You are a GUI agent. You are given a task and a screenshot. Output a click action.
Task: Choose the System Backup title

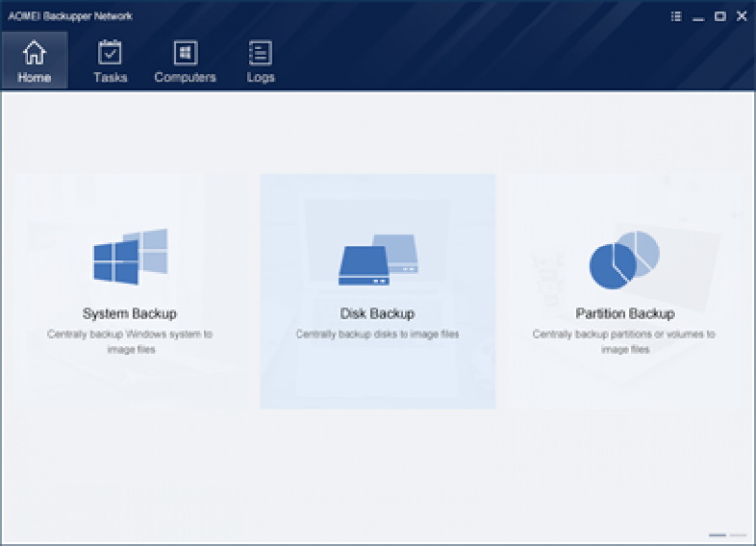pos(130,314)
